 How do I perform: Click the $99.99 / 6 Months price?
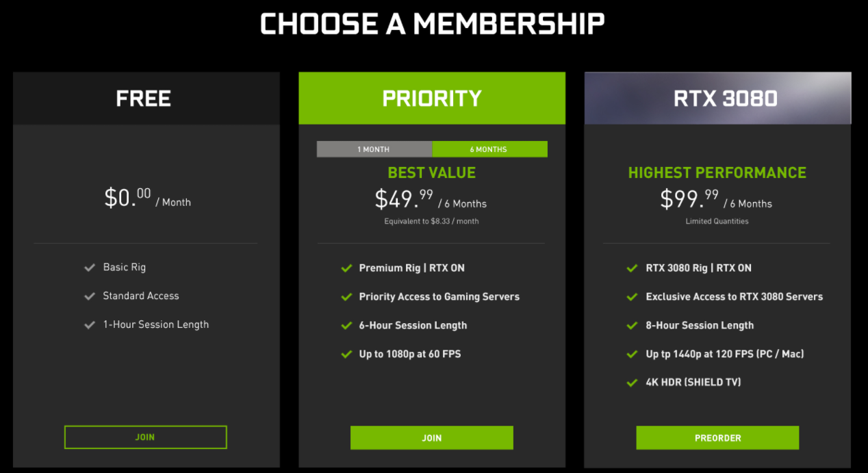[716, 199]
